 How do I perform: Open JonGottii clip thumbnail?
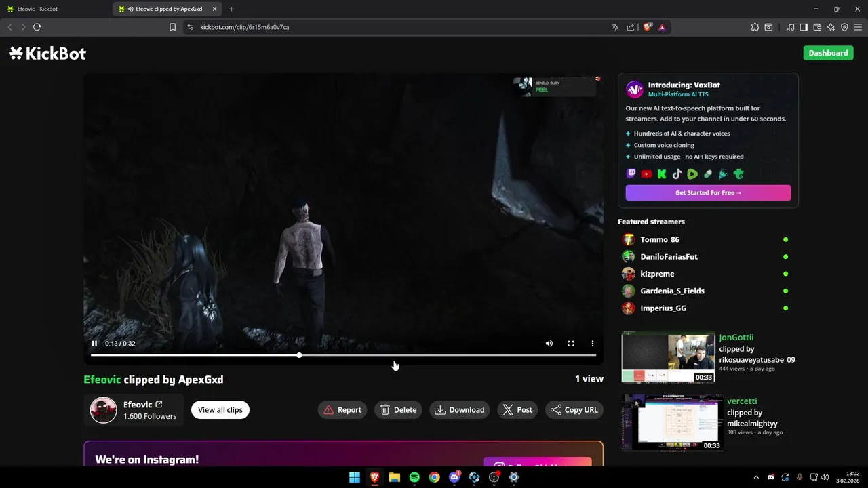coord(669,358)
